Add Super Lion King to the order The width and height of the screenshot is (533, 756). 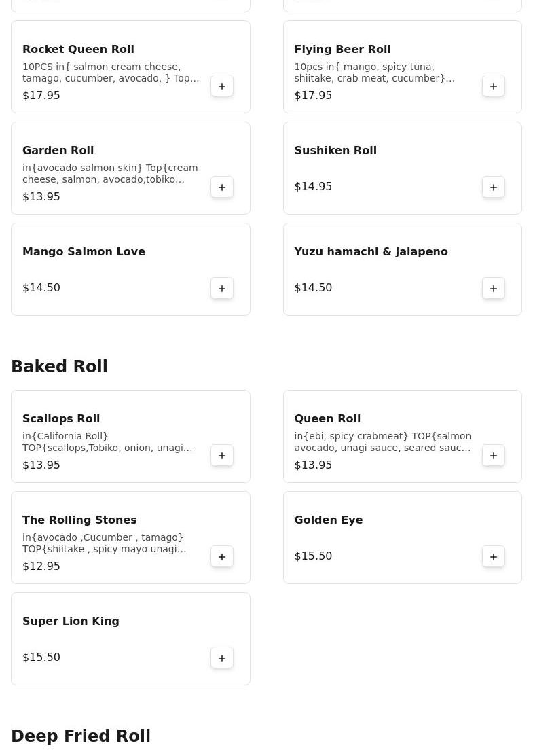[222, 658]
